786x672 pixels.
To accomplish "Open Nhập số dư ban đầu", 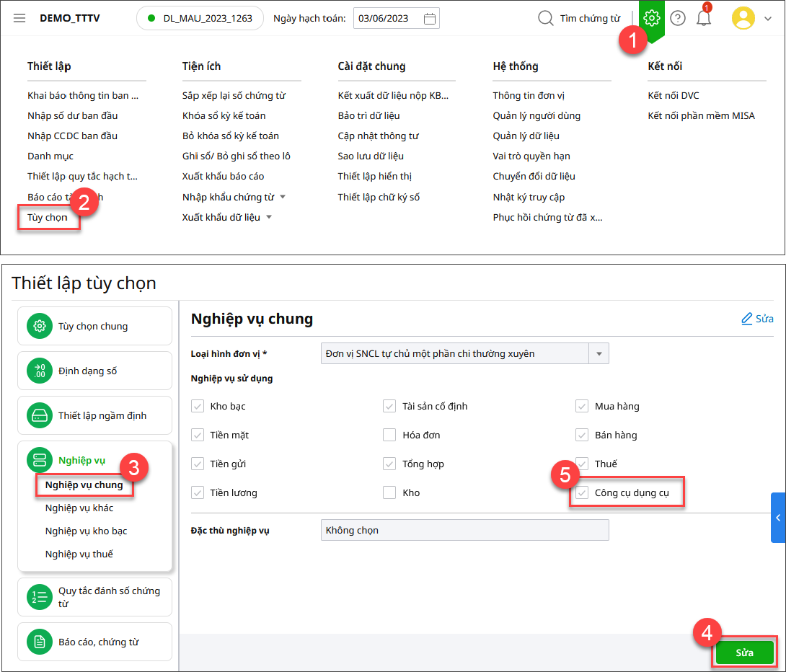I will click(x=73, y=116).
